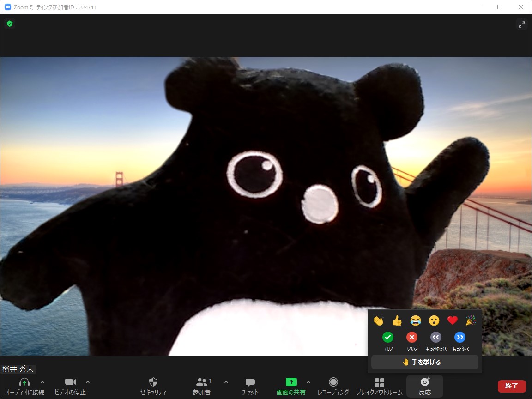The width and height of the screenshot is (532, 399).
Task: Open the 参加者 (Participants) panel
Action: 202,386
